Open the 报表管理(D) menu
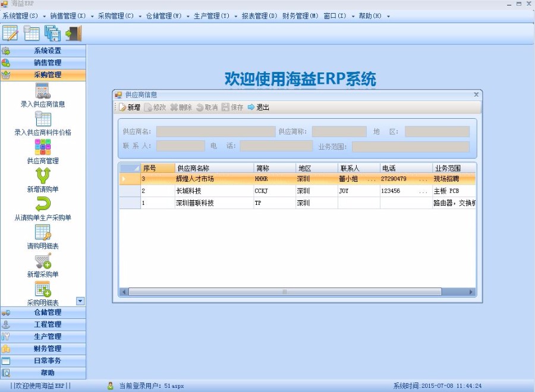The image size is (535, 392). click(x=259, y=16)
